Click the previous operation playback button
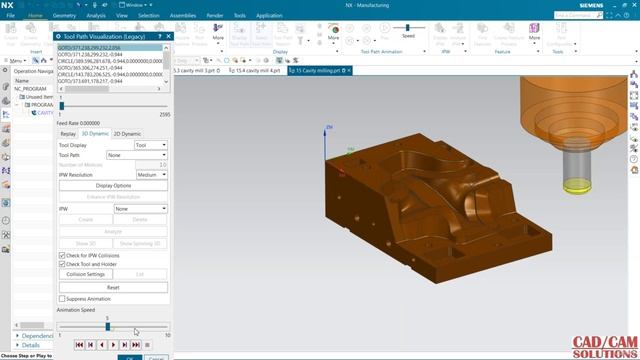 91,345
